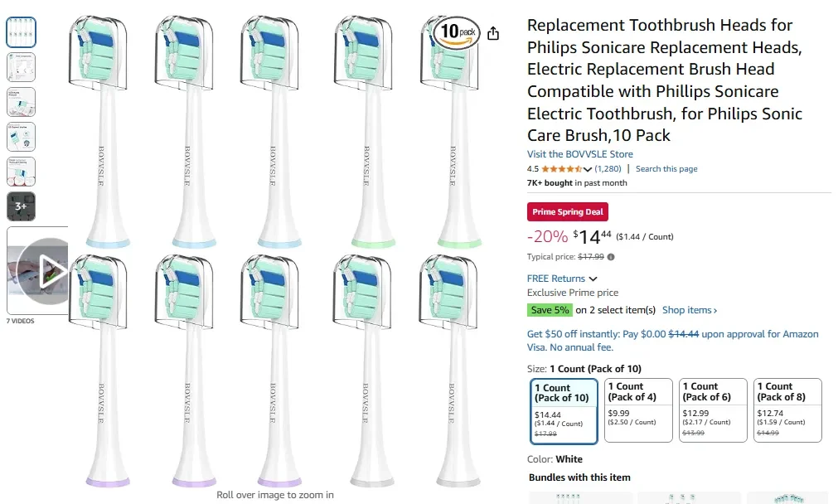
Task: Select the 1 Count (Pack of 4) option
Action: point(638,409)
